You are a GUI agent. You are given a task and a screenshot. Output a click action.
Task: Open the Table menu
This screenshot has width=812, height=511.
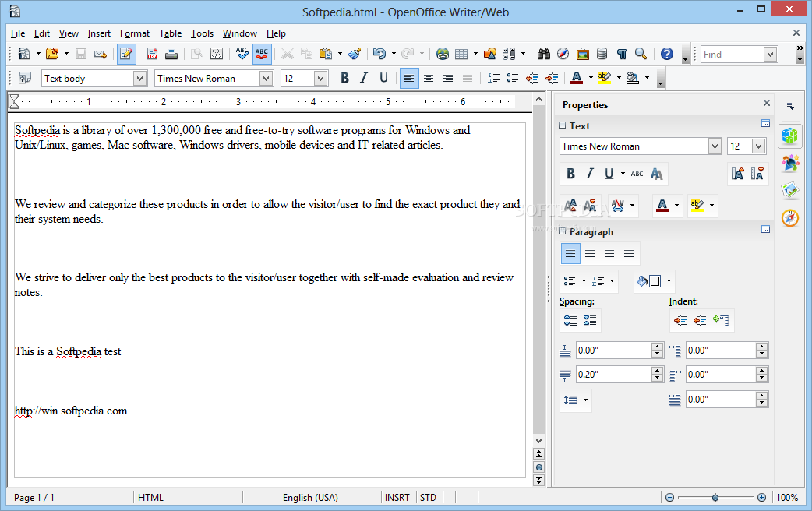[170, 33]
